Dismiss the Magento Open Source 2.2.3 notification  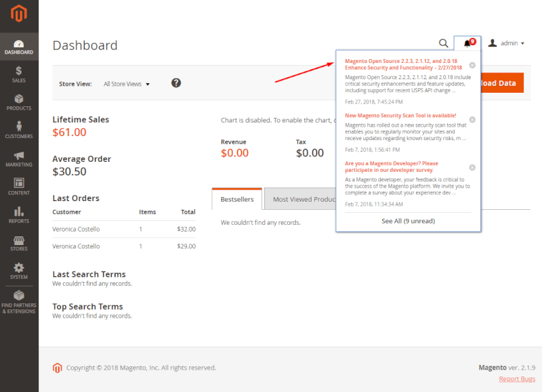pos(472,65)
